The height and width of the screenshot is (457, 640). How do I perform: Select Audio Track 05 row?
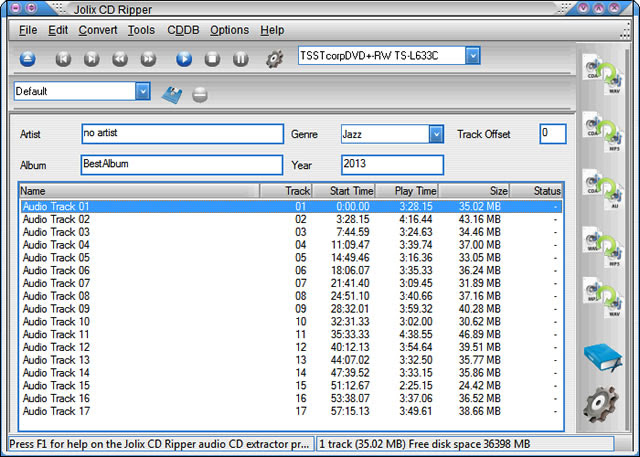coord(291,257)
